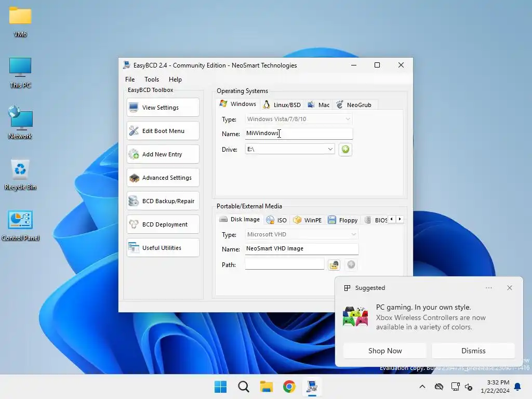Switch to the Mac tab
Screen dimensions: 532x399
(x=318, y=105)
